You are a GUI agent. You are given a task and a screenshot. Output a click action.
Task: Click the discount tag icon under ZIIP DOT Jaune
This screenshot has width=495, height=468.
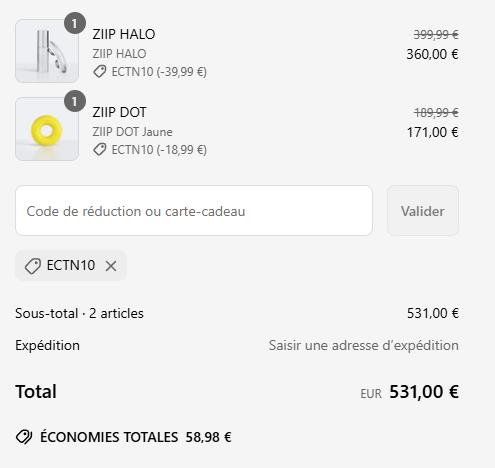click(100, 150)
